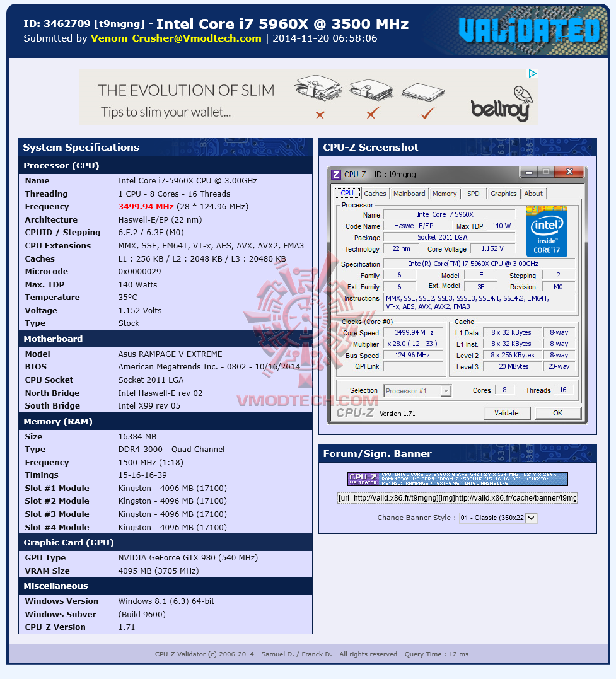The width and height of the screenshot is (616, 679).
Task: Click the CPU-Z maximize button
Action: click(x=546, y=172)
